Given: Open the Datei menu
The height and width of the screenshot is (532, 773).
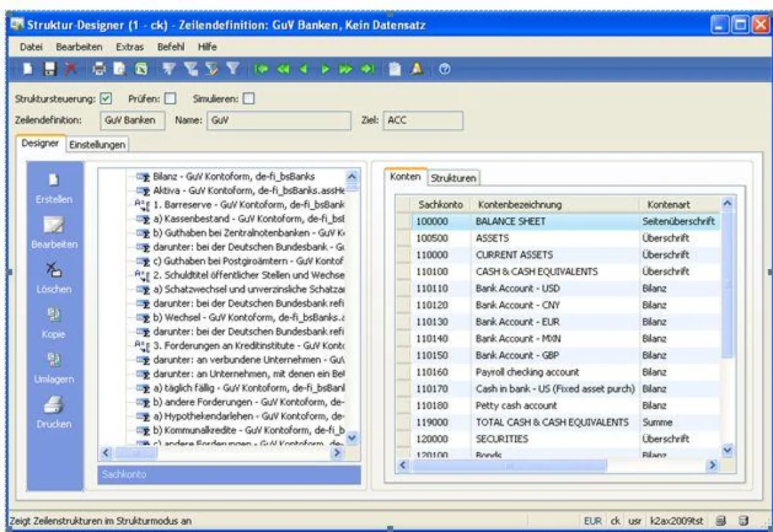Looking at the screenshot, I should pyautogui.click(x=31, y=47).
